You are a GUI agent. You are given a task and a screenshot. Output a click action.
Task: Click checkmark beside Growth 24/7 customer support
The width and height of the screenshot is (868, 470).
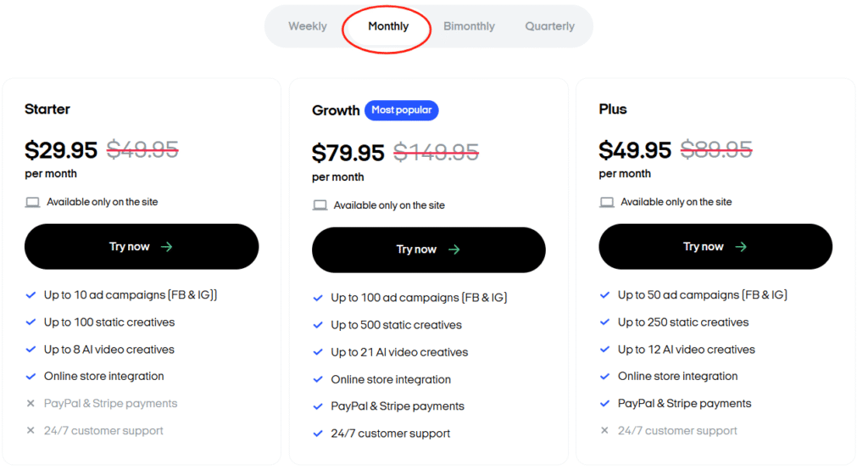(x=318, y=434)
